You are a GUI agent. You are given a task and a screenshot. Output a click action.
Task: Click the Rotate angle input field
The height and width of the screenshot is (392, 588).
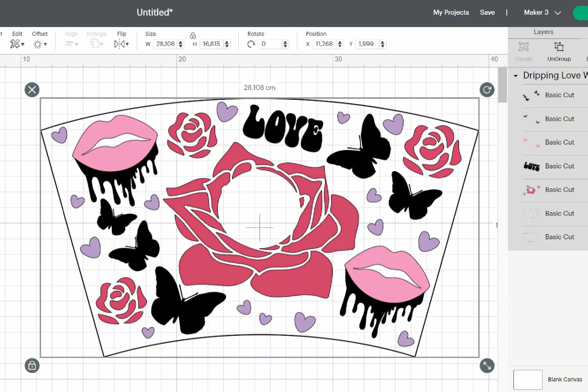[x=270, y=44]
